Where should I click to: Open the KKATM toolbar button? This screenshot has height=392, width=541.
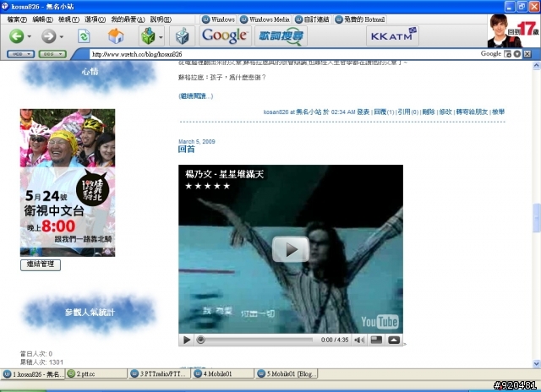tap(392, 35)
